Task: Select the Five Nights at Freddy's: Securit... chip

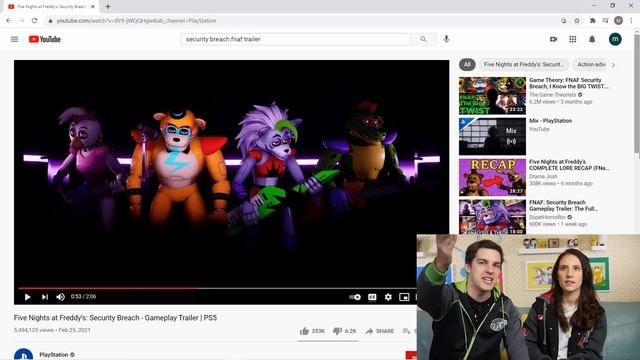Action: [524, 64]
